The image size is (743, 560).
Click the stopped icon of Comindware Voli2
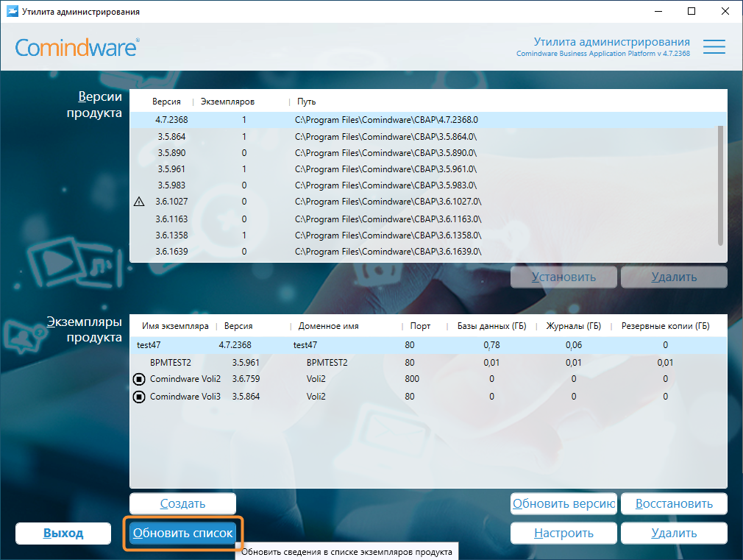pyautogui.click(x=139, y=379)
